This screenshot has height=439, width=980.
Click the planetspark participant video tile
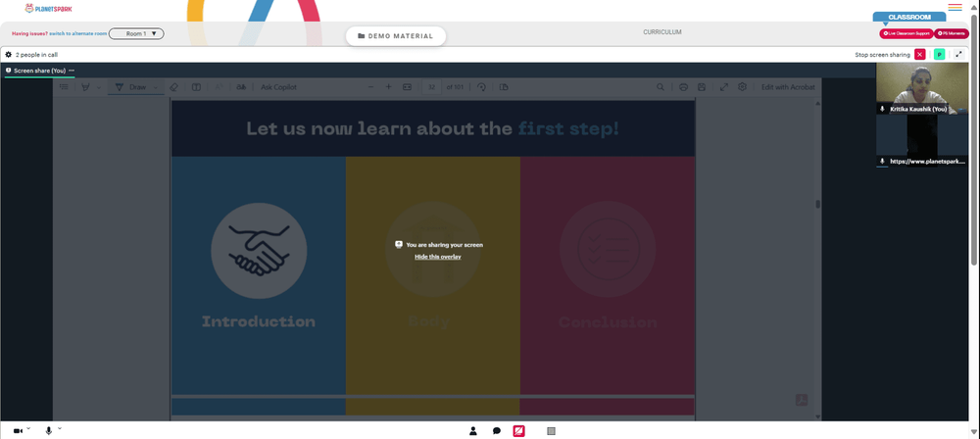pos(922,141)
